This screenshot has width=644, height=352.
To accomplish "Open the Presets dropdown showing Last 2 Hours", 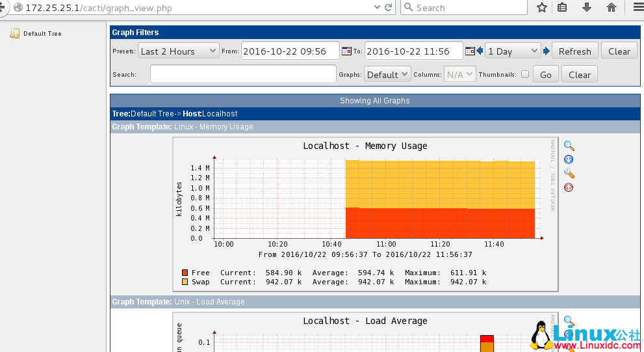I will 179,51.
